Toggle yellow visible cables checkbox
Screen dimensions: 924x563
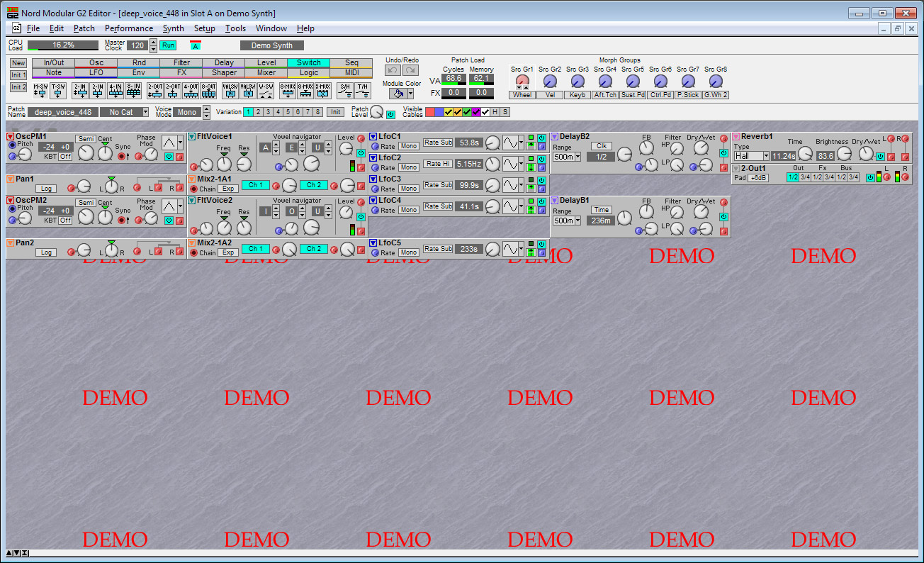tap(449, 112)
